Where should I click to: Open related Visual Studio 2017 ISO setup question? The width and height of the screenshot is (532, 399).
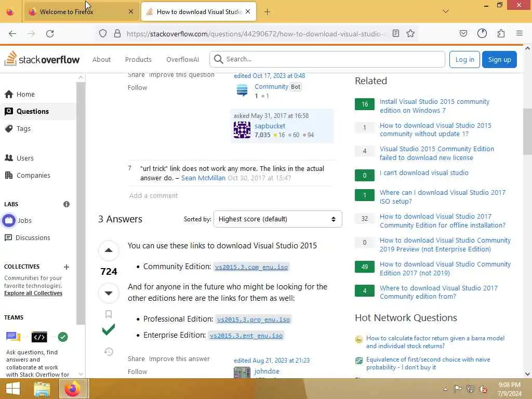point(443,197)
